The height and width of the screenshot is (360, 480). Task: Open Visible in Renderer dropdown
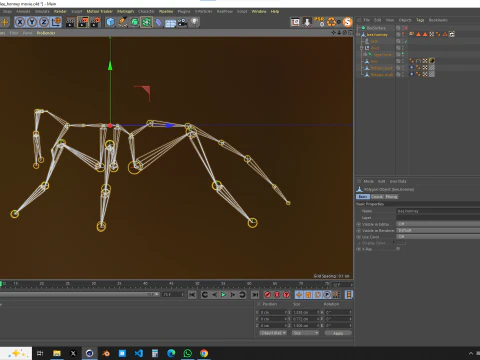tap(438, 230)
